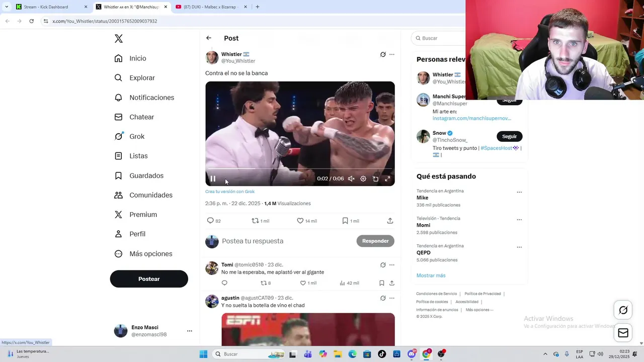Viewport: 644px width, 362px height.
Task: Follow Snow @TinchoSnow_
Action: pos(509,136)
